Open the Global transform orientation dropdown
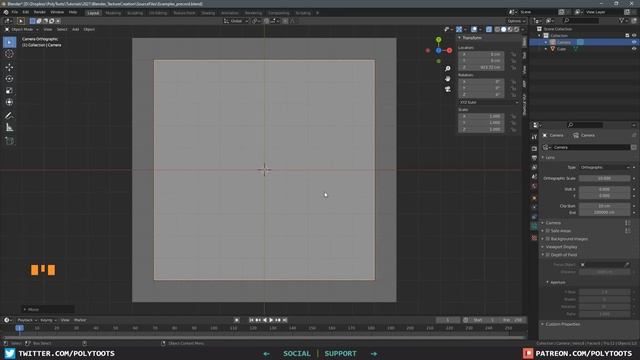Image resolution: width=640 pixels, height=360 pixels. click(236, 21)
